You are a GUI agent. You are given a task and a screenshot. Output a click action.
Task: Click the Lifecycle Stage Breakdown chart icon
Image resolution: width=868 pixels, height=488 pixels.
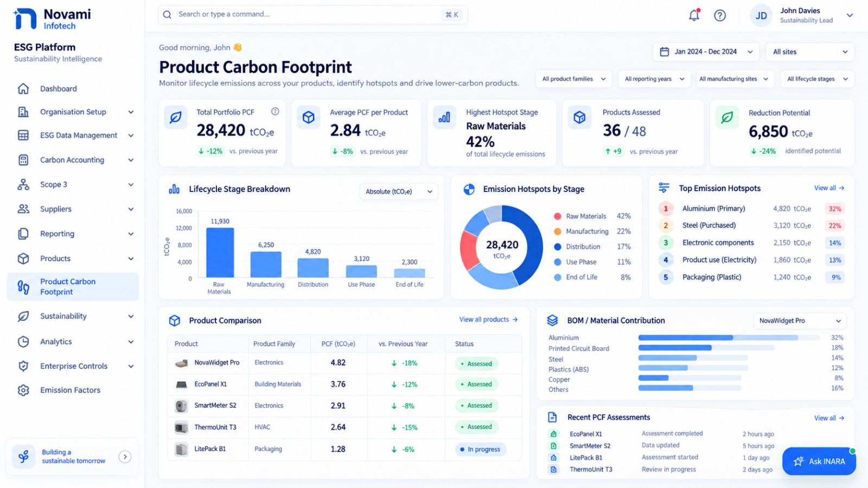click(x=174, y=189)
